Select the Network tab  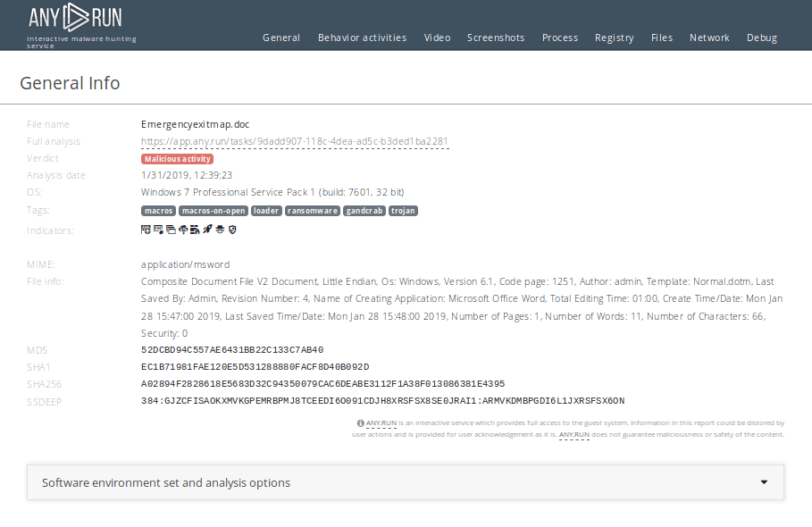point(709,38)
